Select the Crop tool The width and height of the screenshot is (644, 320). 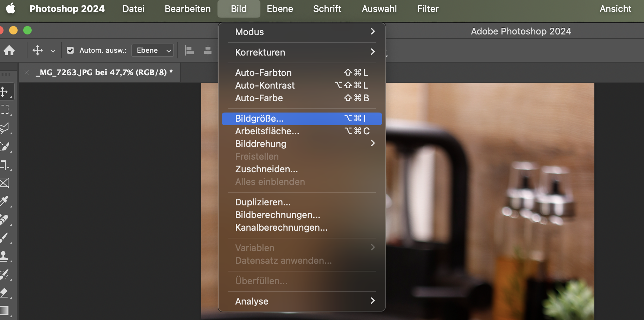click(5, 165)
